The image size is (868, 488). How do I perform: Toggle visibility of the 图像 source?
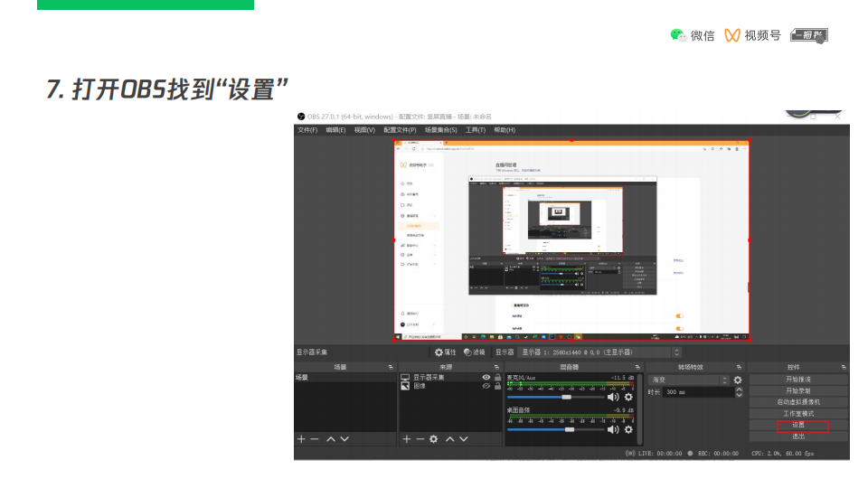coord(486,386)
